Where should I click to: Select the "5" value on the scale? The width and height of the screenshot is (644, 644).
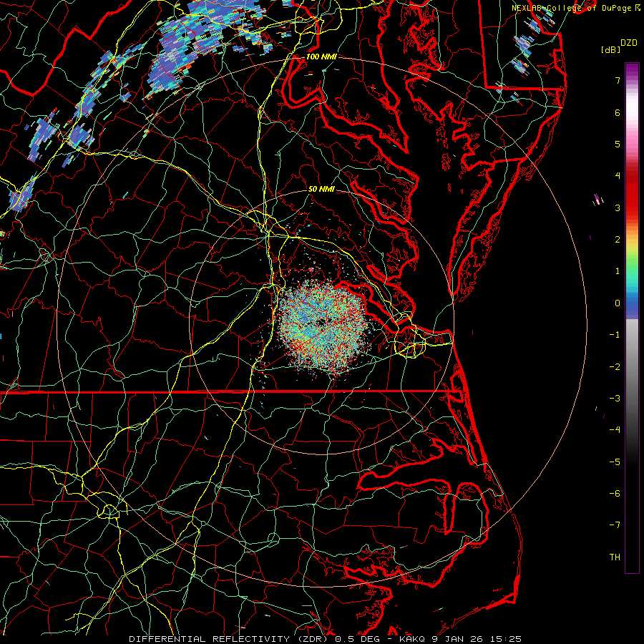[x=618, y=144]
